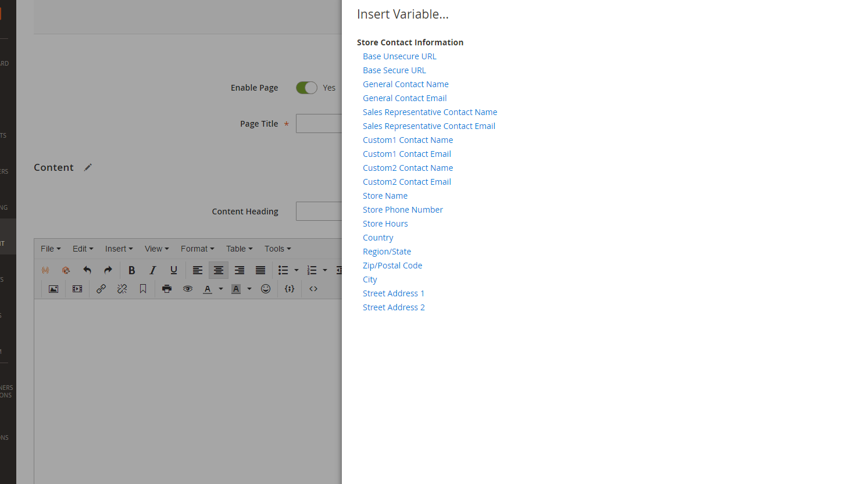Insert an image into the editor
Image resolution: width=868 pixels, height=484 pixels.
[x=53, y=289]
